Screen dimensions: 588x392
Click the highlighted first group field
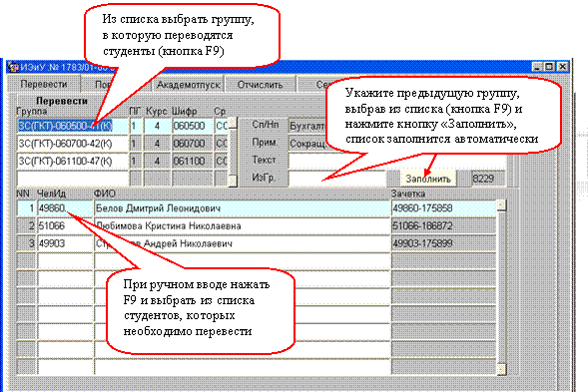point(73,126)
